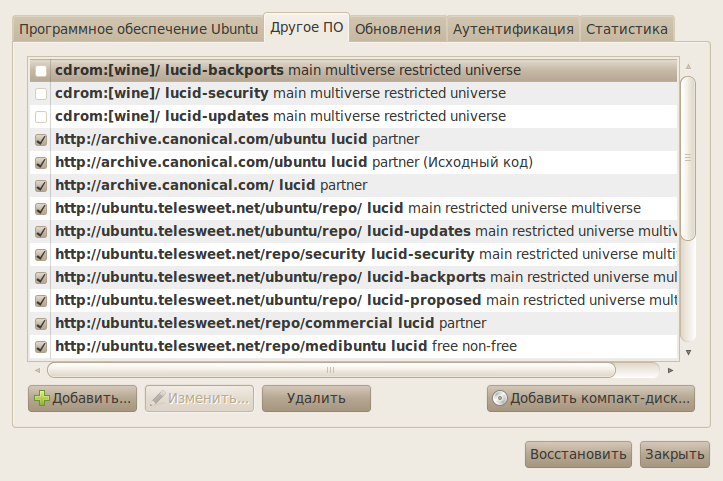
Task: Switch to the Обновления tab
Action: pyautogui.click(x=398, y=29)
